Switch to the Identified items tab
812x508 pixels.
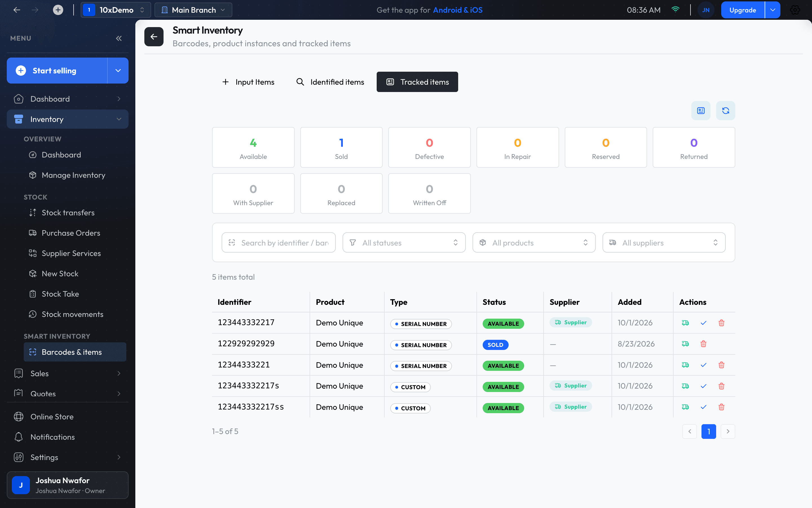click(x=330, y=82)
